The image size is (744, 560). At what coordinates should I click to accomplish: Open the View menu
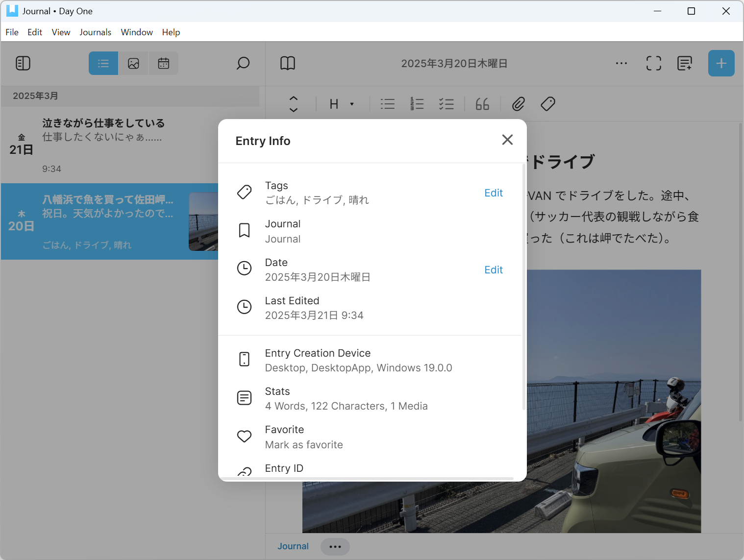(61, 32)
